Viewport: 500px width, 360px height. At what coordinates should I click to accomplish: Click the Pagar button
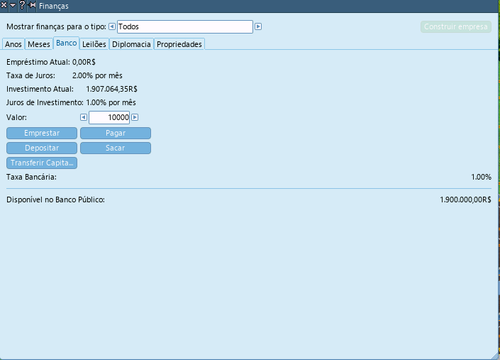(115, 133)
